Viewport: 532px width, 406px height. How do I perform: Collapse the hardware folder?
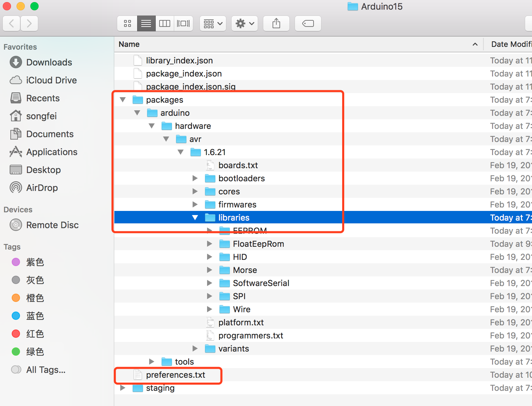[152, 126]
